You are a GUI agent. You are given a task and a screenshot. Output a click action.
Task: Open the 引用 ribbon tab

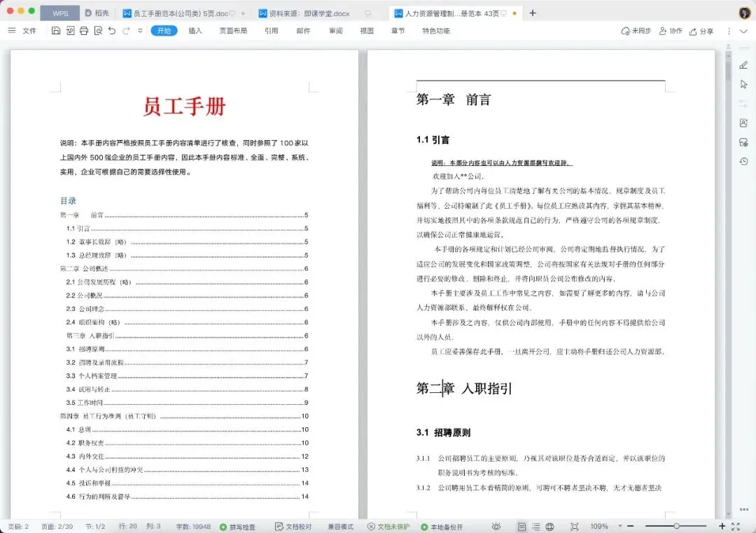pos(272,31)
